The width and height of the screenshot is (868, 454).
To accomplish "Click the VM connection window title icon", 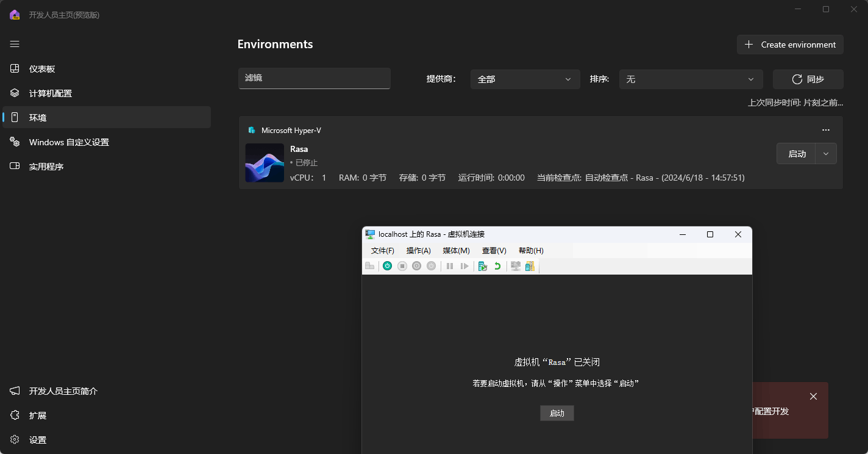I will point(370,234).
